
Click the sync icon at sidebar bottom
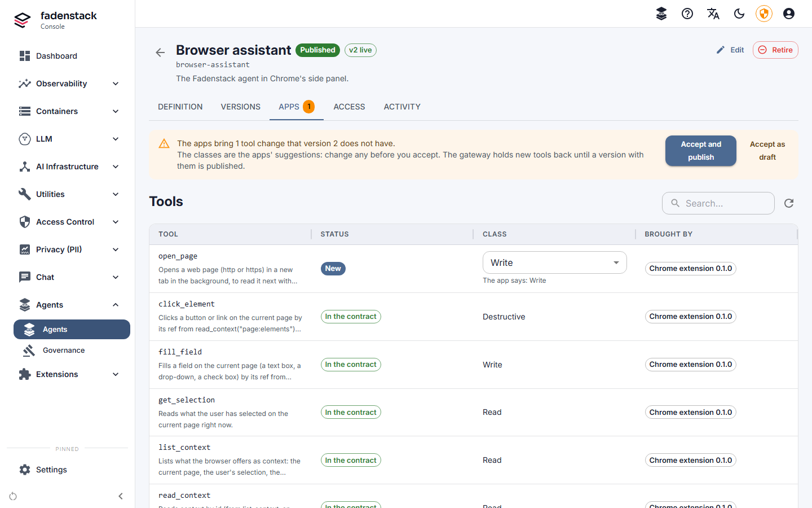pyautogui.click(x=13, y=496)
